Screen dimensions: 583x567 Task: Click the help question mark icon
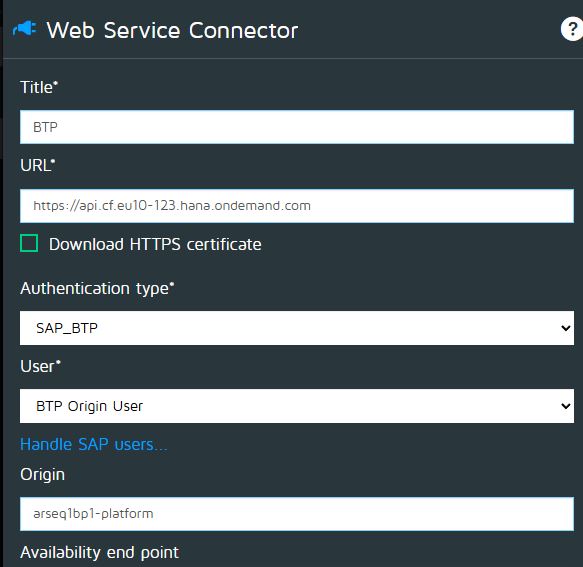point(572,29)
